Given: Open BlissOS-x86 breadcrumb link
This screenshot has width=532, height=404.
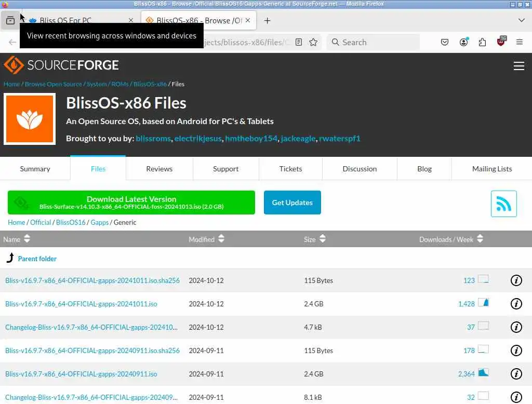Looking at the screenshot, I should (150, 84).
